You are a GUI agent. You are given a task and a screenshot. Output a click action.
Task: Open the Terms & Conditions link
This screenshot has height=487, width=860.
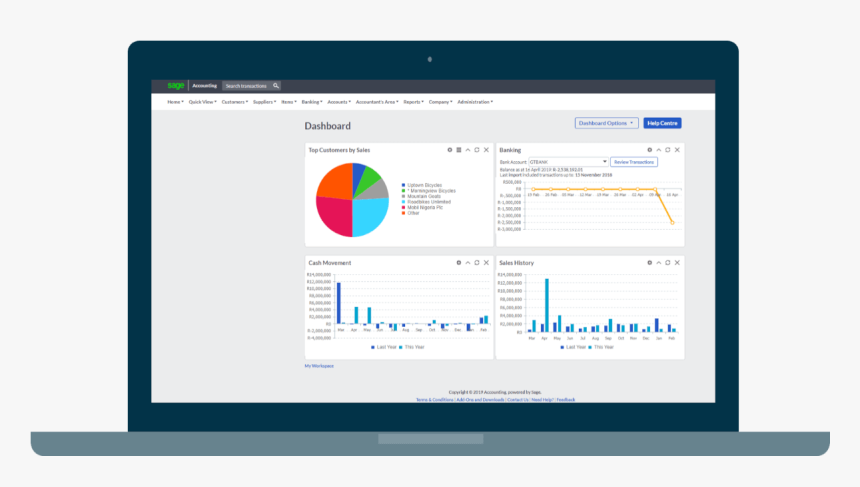pyautogui.click(x=434, y=400)
